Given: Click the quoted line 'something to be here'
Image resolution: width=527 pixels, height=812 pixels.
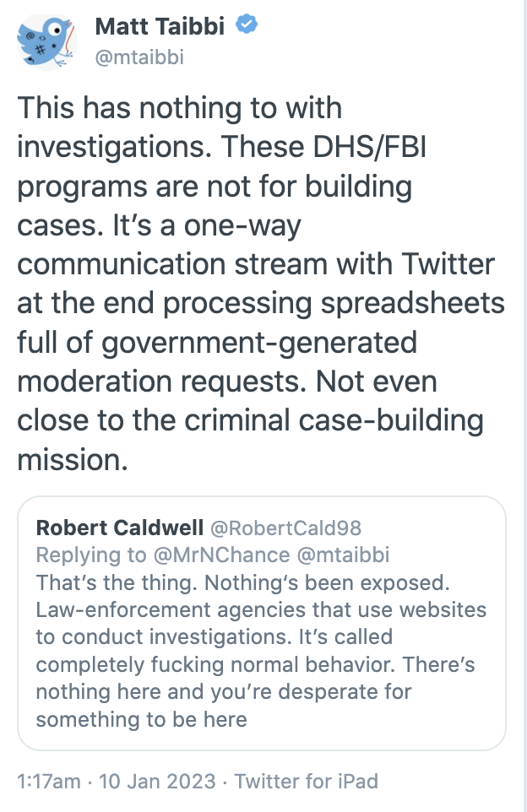Looking at the screenshot, I should (142, 719).
